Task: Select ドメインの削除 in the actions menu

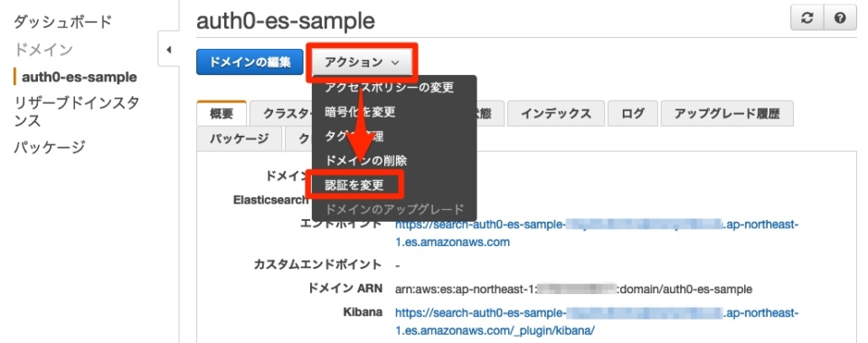Action: coord(366,161)
